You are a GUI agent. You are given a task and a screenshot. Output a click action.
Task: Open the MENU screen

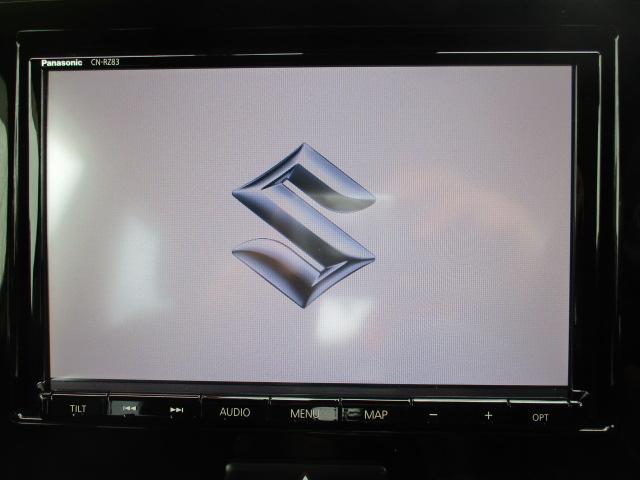[304, 414]
